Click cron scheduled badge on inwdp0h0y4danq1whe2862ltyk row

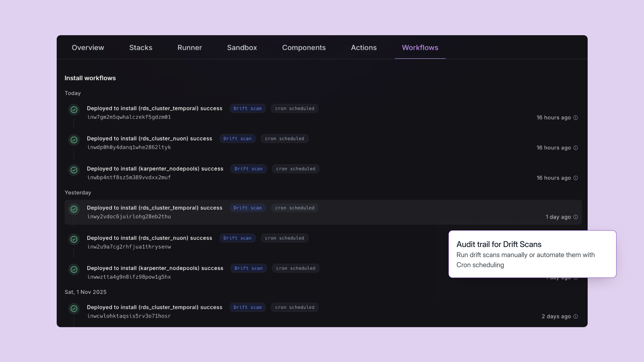284,139
